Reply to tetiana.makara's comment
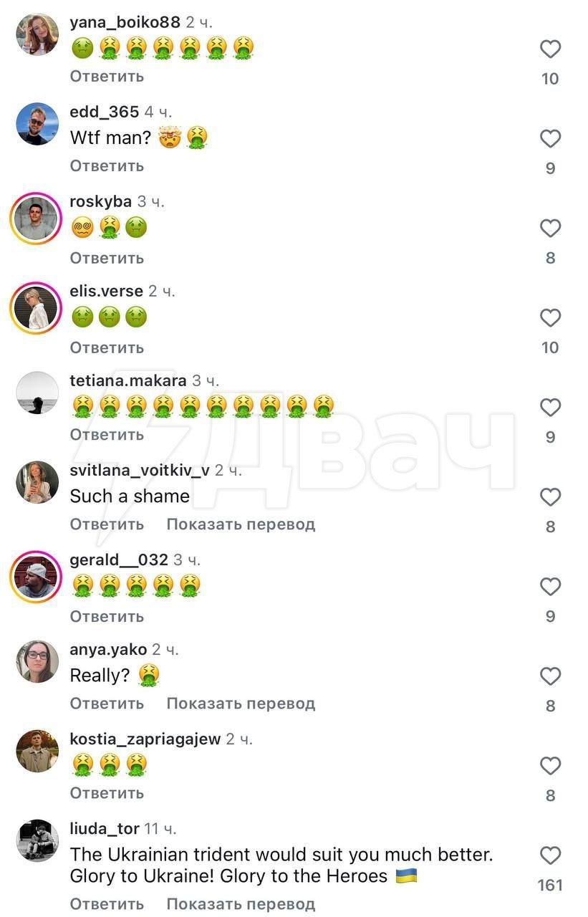The image size is (588, 917). point(107,435)
